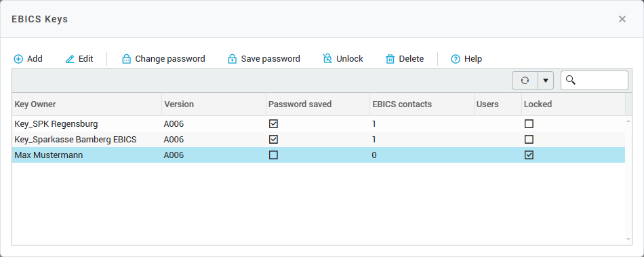Click the refresh table icon button
This screenshot has height=257, width=644.
pos(525,81)
